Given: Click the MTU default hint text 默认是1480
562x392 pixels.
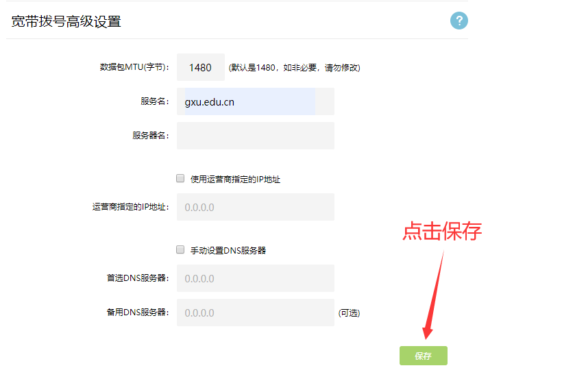Looking at the screenshot, I should click(294, 68).
